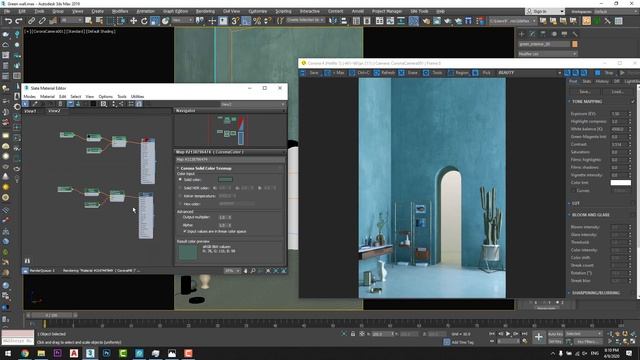
Task: Click Erase in Corona frame buffer
Action: [409, 73]
